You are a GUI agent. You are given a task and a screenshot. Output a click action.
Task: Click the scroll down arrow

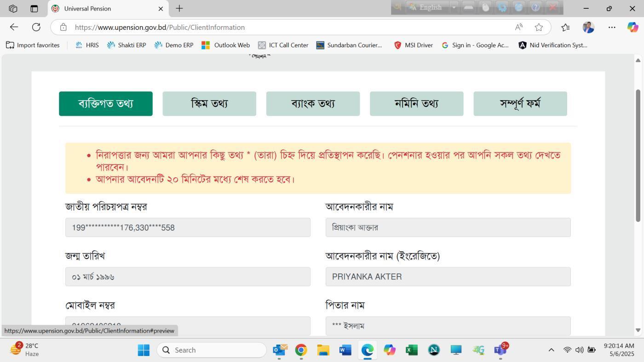tap(638, 330)
